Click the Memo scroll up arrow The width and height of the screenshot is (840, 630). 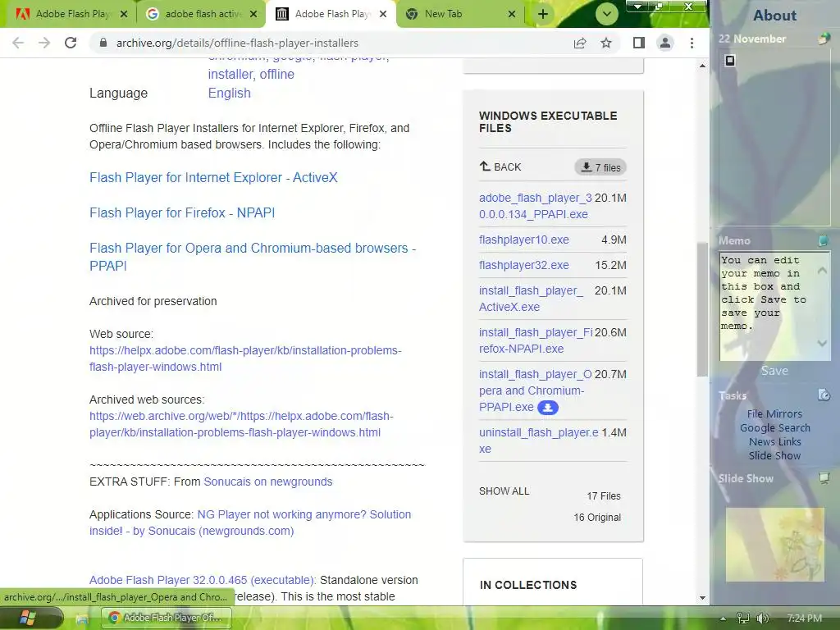[x=822, y=271]
